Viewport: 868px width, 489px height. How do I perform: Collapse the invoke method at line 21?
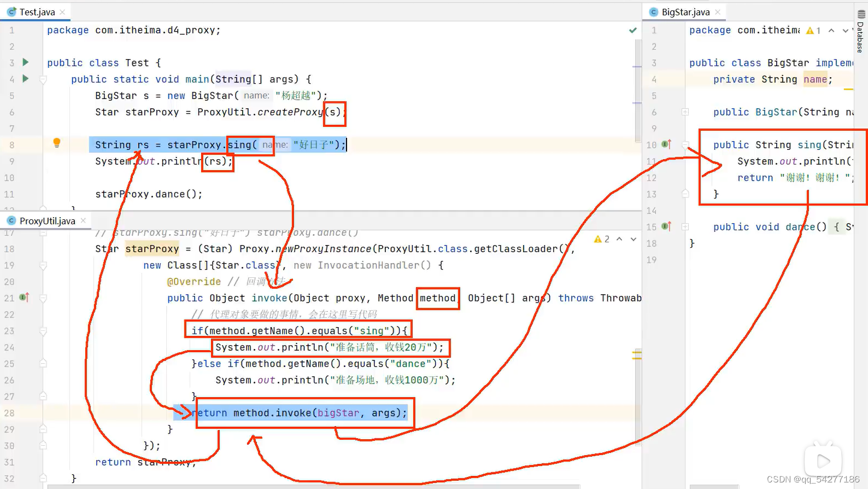(43, 298)
